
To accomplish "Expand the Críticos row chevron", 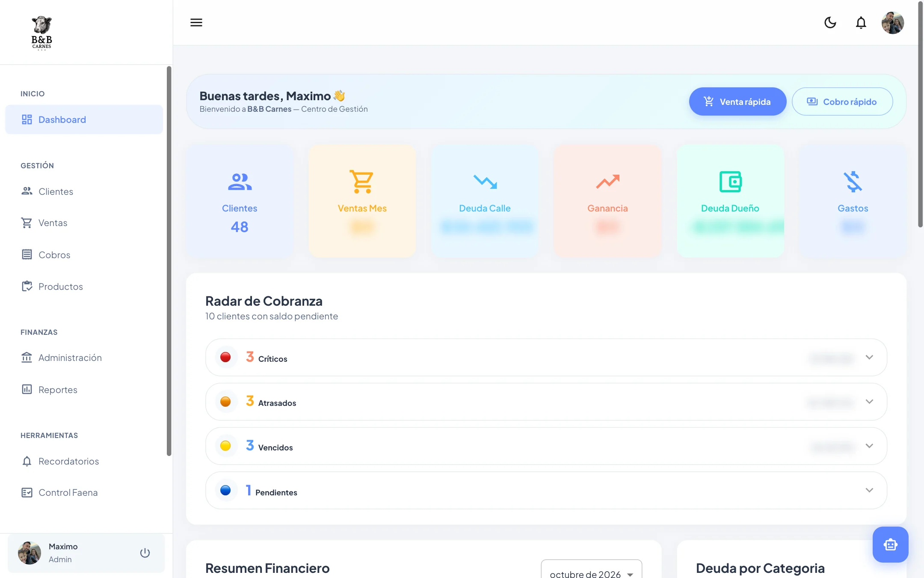I will coord(869,357).
